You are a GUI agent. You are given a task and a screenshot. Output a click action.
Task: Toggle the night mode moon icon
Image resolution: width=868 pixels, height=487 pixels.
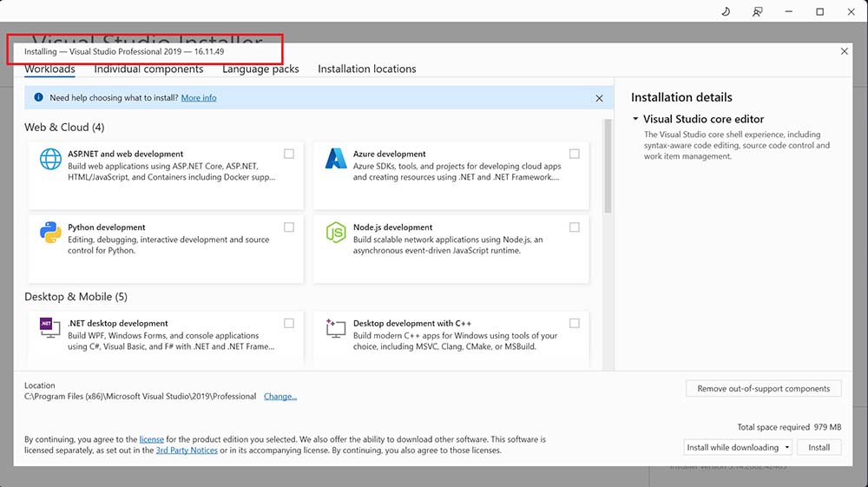pos(727,11)
